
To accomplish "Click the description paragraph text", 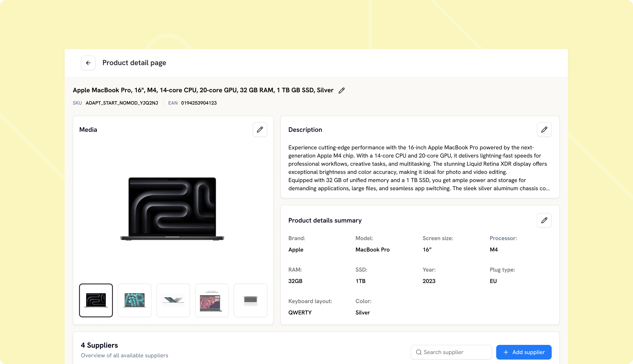I will point(419,168).
